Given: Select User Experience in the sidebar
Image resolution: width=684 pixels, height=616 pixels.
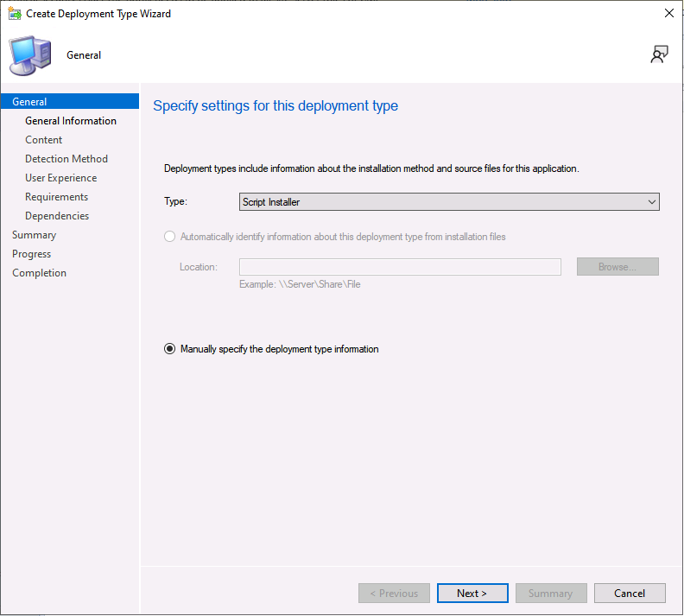Looking at the screenshot, I should (x=61, y=178).
